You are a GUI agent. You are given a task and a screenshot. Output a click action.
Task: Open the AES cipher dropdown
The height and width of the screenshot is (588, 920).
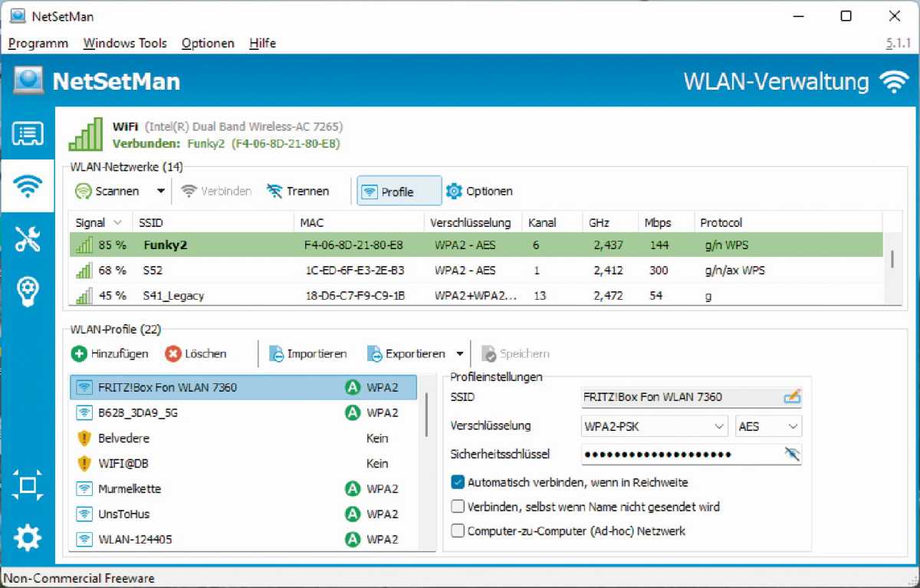pyautogui.click(x=768, y=426)
